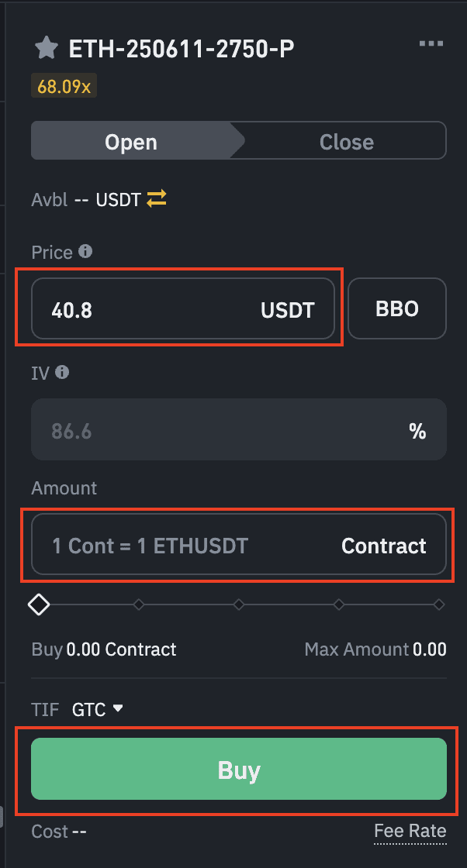467x868 pixels.
Task: Click the slider handle at start
Action: [39, 604]
